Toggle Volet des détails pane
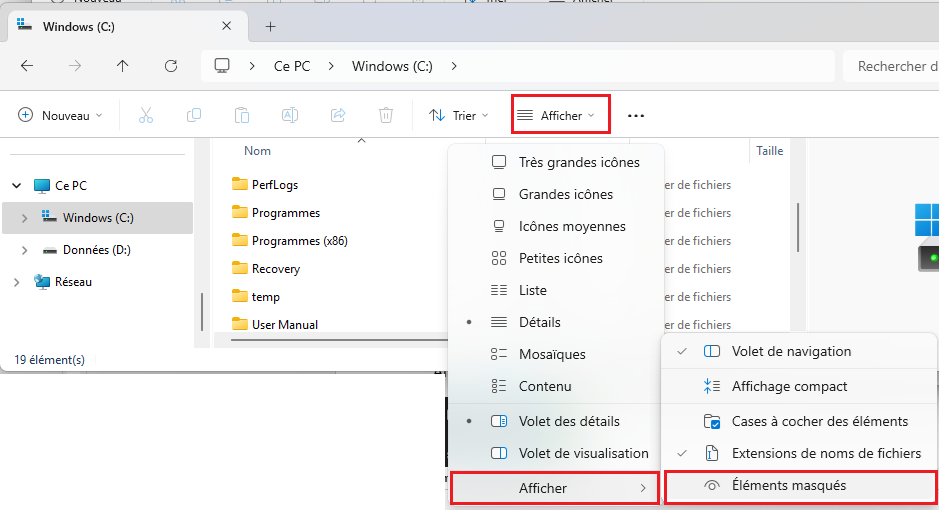 click(x=556, y=421)
